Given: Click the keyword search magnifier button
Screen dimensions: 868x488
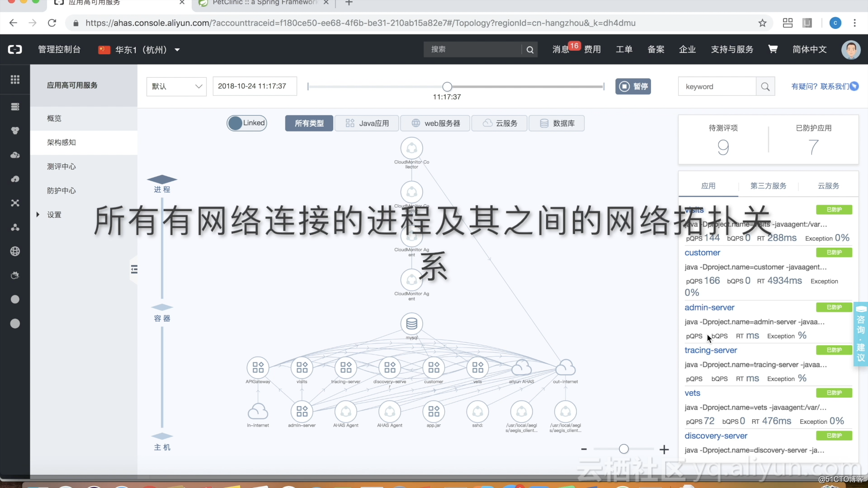Looking at the screenshot, I should (x=765, y=86).
